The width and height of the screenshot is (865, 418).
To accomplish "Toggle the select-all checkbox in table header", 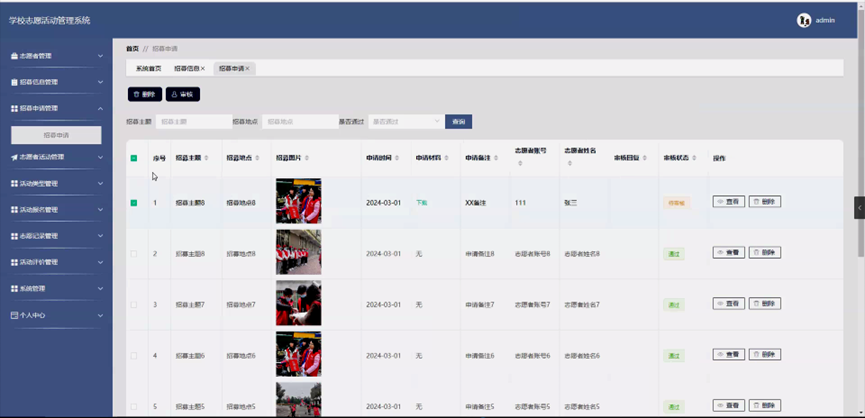I will 134,158.
